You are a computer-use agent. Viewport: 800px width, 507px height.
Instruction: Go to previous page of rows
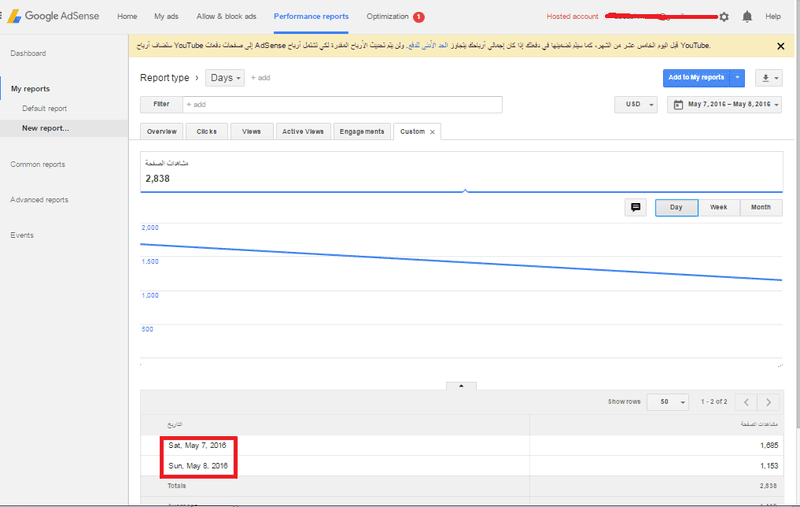(746, 402)
